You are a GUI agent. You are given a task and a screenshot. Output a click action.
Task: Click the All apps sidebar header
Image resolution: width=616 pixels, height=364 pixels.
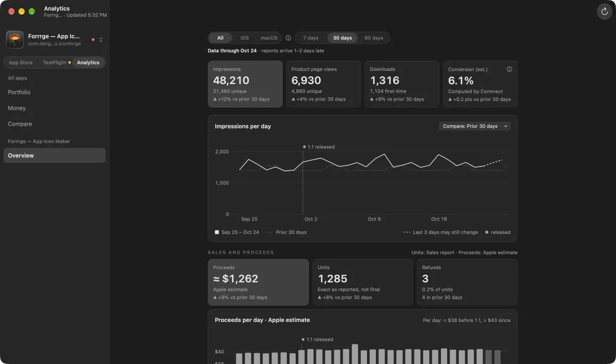click(17, 78)
